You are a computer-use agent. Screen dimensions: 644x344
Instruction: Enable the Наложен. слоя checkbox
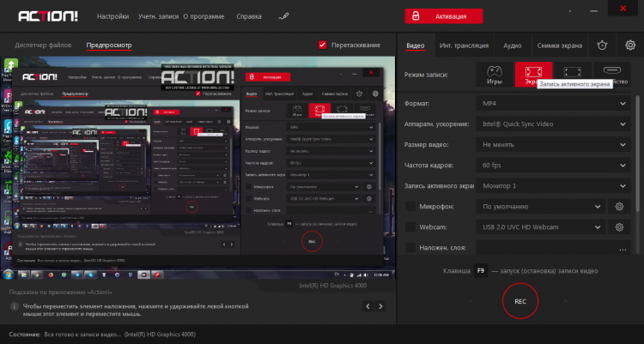point(410,248)
